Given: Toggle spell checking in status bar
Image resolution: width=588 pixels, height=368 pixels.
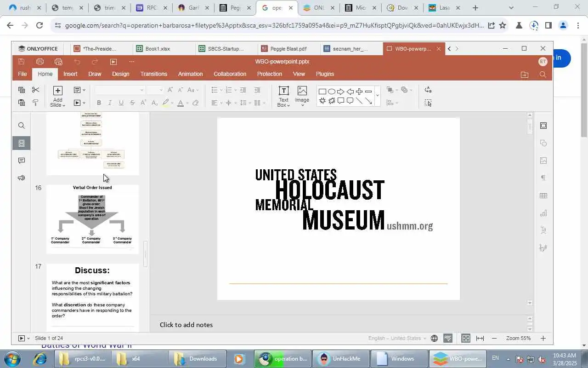Looking at the screenshot, I should click(x=448, y=338).
